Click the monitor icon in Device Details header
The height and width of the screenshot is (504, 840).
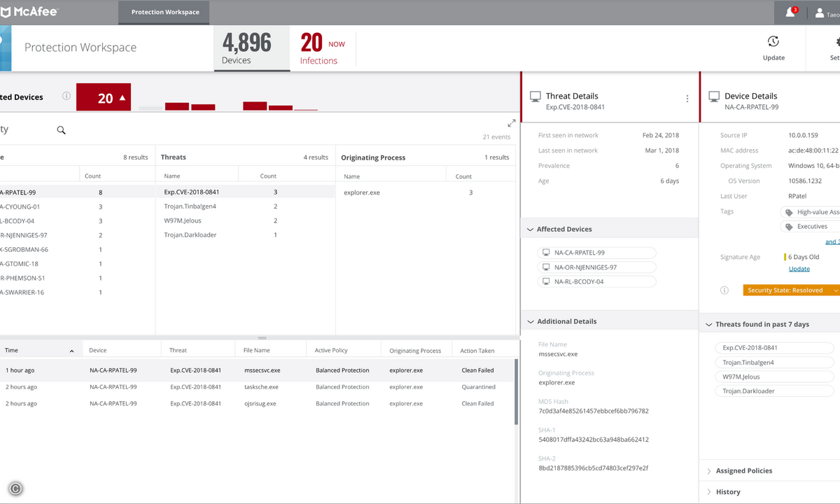[715, 97]
